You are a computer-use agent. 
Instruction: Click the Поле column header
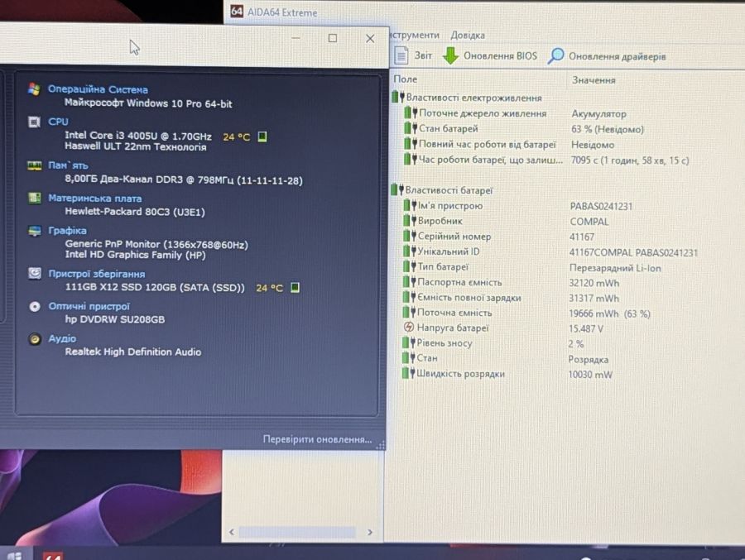406,79
